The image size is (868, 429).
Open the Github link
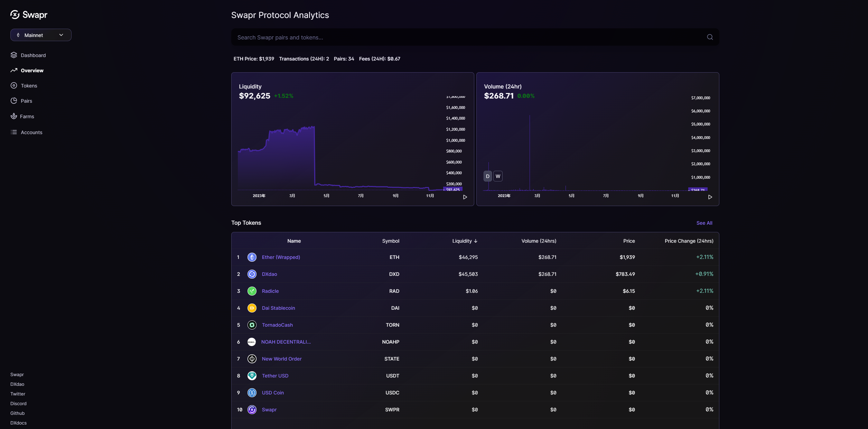(x=17, y=413)
